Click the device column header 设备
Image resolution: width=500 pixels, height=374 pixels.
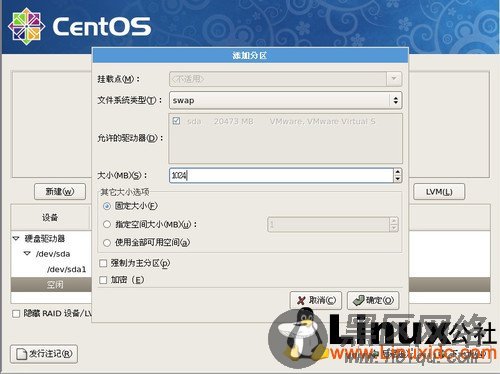pos(50,217)
